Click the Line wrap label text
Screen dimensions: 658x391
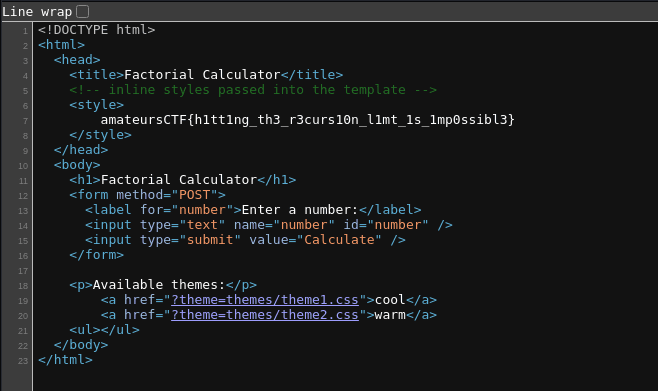(37, 12)
